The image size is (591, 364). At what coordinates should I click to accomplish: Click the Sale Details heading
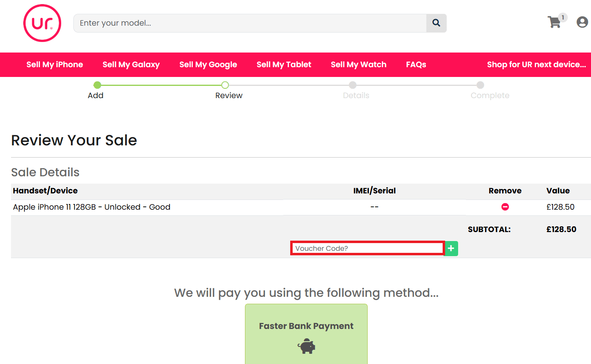tap(45, 172)
